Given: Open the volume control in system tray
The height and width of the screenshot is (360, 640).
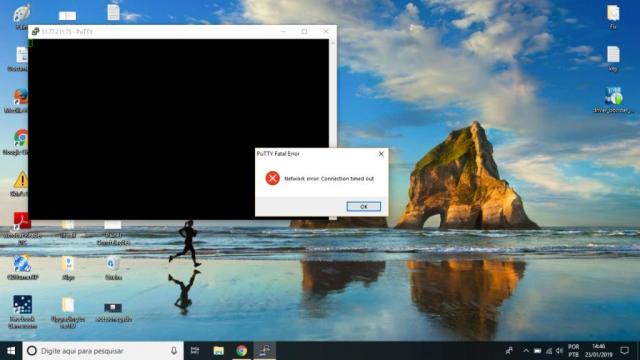Looking at the screenshot, I should (x=559, y=351).
